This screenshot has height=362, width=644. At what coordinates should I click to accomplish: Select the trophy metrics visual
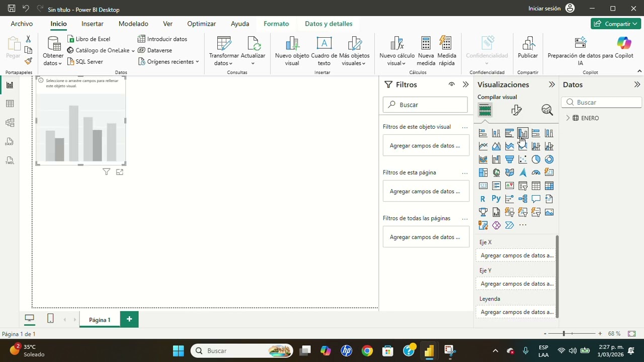[483, 212]
